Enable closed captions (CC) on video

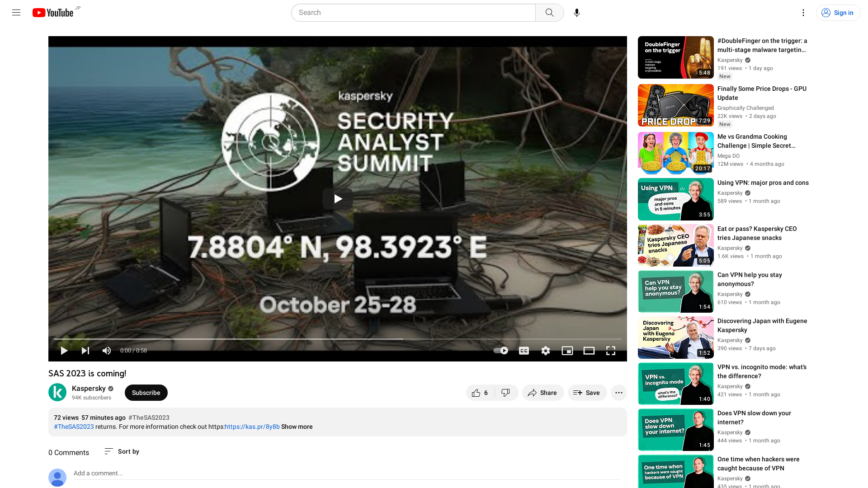click(524, 350)
